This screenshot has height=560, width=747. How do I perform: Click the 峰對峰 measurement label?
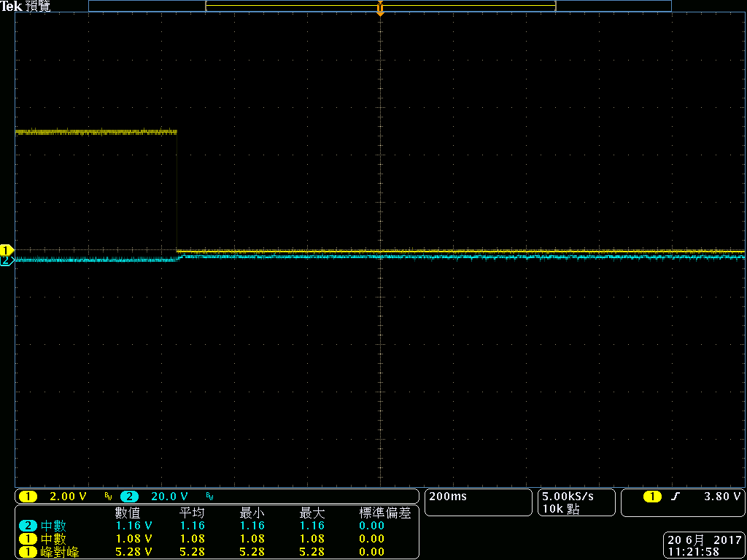(x=61, y=552)
